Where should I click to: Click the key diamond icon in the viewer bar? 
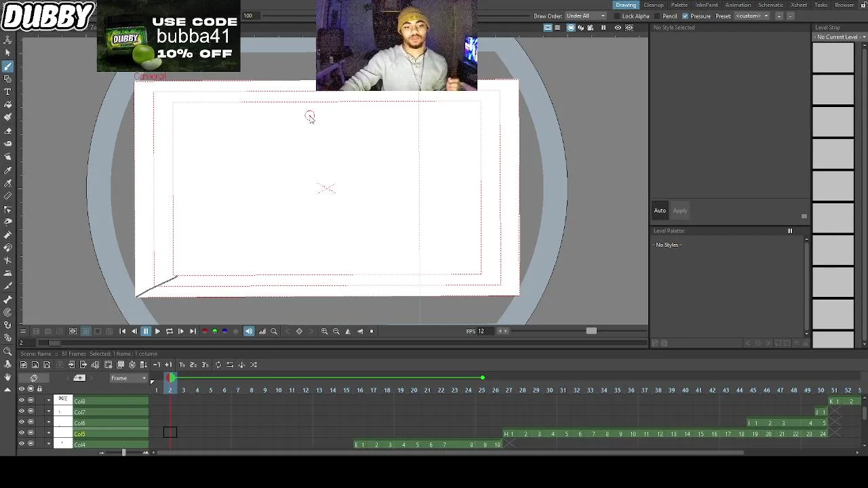pyautogui.click(x=299, y=331)
